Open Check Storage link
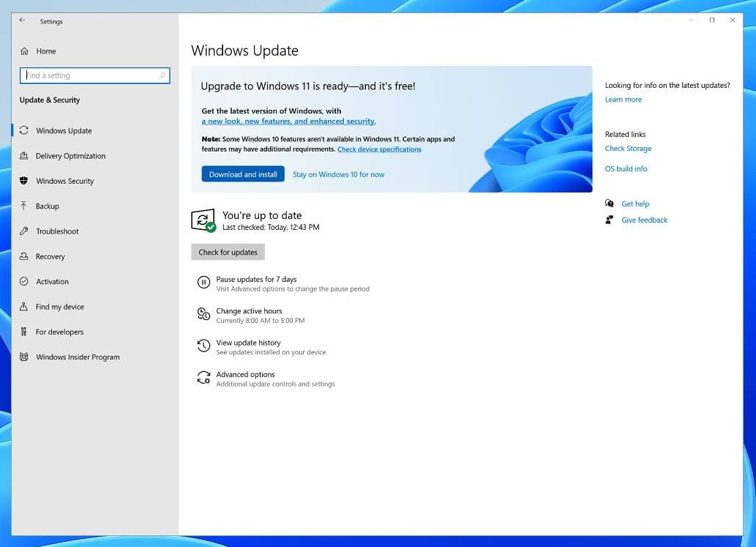This screenshot has width=756, height=547. 628,148
